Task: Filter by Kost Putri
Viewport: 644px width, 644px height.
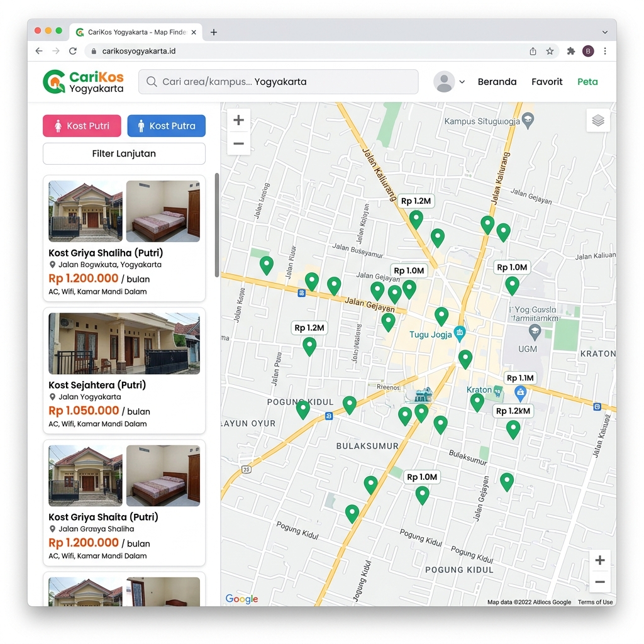Action: click(x=82, y=126)
